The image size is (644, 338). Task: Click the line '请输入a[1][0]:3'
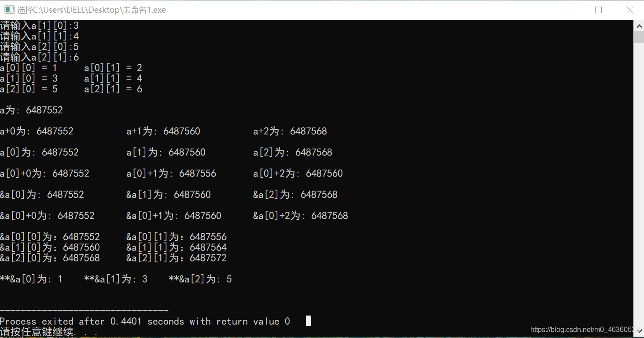40,26
